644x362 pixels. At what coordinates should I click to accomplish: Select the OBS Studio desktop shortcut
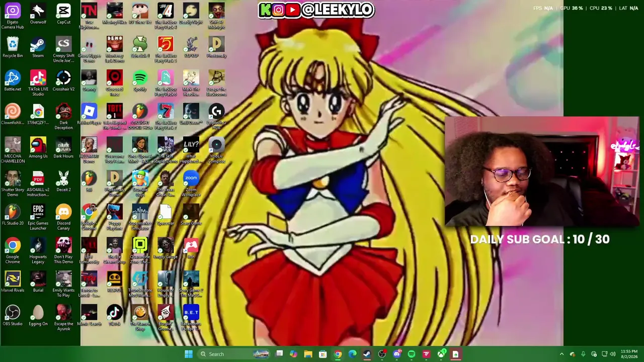(x=13, y=316)
